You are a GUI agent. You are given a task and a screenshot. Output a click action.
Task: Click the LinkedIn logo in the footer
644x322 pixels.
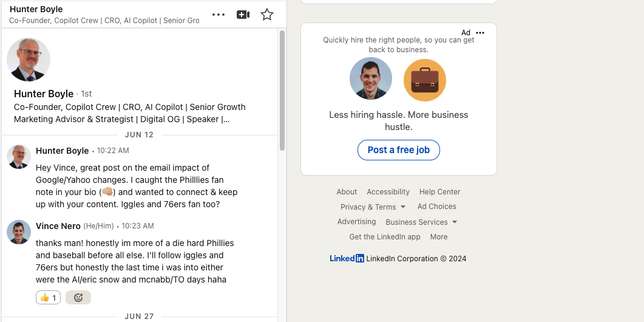(347, 258)
